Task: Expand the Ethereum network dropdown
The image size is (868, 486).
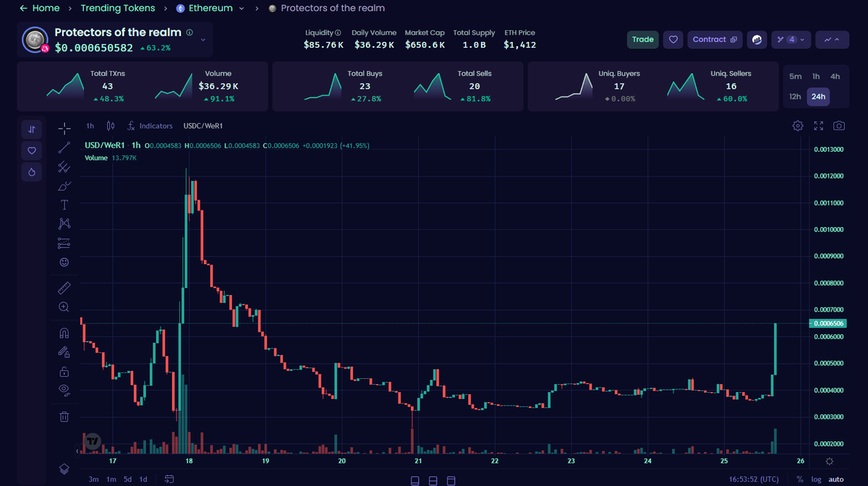Action: pyautogui.click(x=241, y=9)
